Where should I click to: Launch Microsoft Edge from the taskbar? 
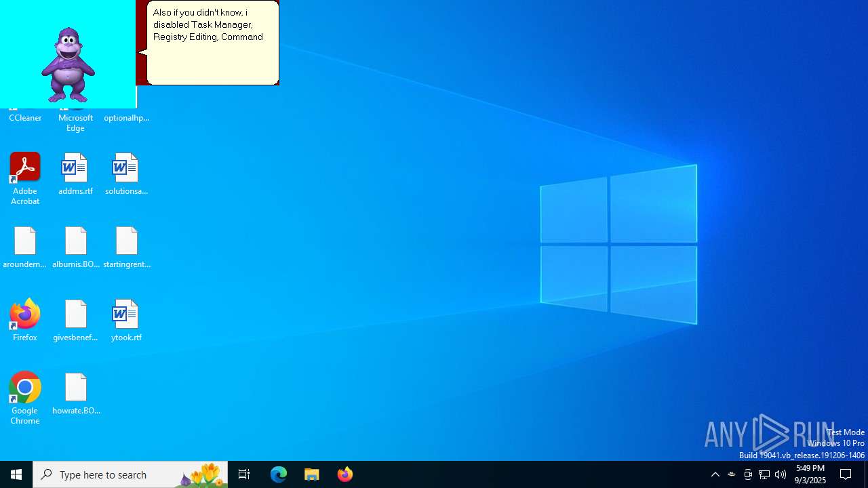[279, 474]
